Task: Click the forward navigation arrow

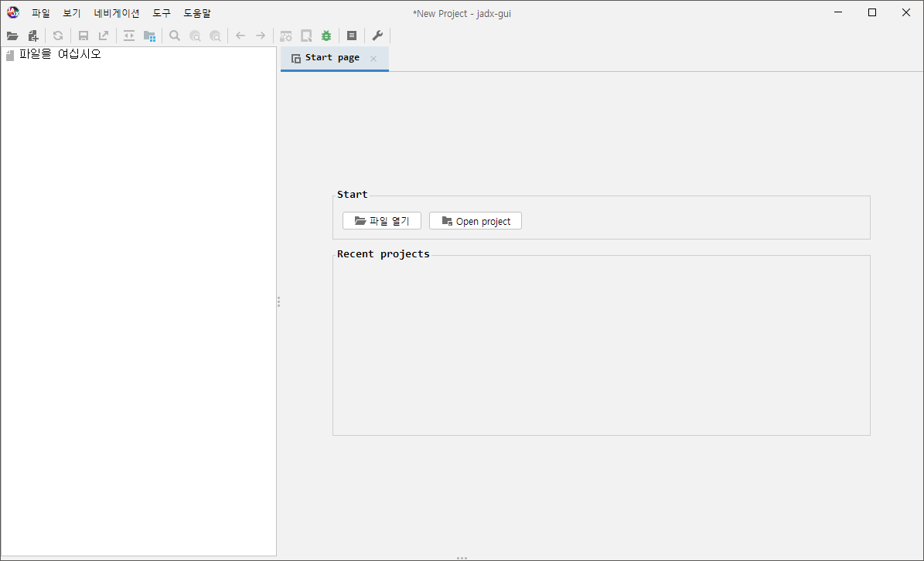Action: click(261, 36)
